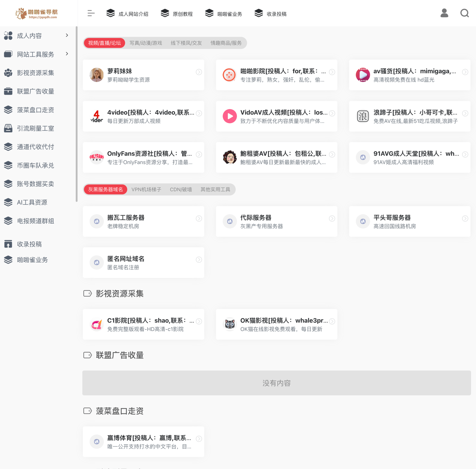The width and height of the screenshot is (476, 469).
Task: Click the arrow icon on OK猫影视 card
Action: point(332,321)
